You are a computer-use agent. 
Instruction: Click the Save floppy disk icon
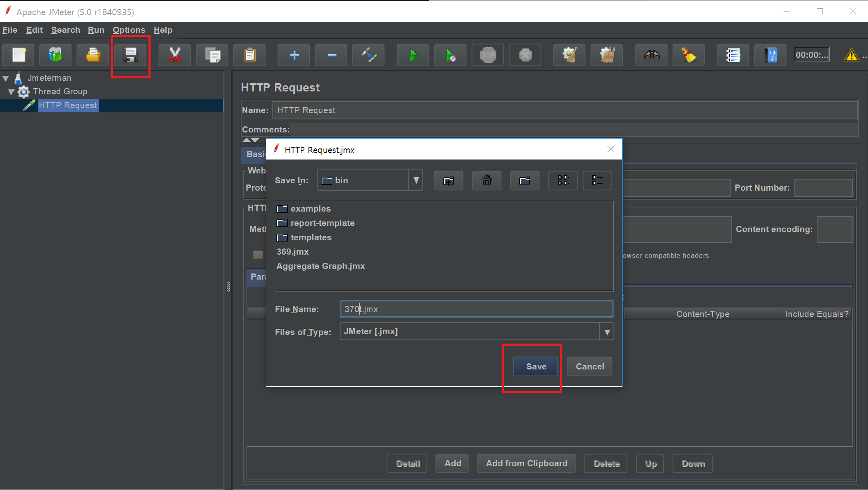click(x=130, y=55)
